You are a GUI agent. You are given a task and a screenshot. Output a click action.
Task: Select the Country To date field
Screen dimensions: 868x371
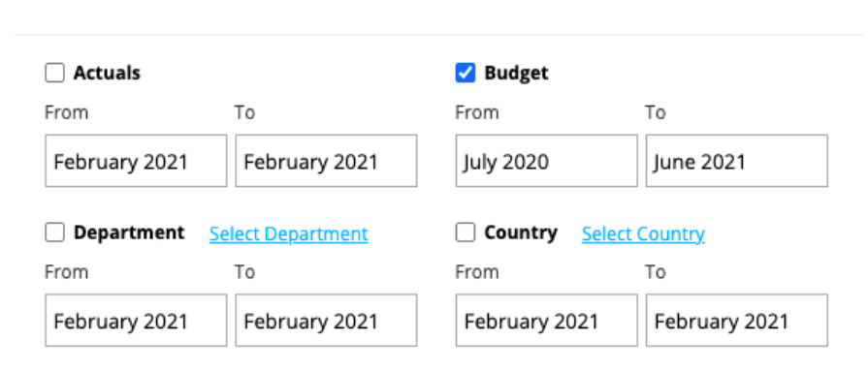pyautogui.click(x=737, y=321)
